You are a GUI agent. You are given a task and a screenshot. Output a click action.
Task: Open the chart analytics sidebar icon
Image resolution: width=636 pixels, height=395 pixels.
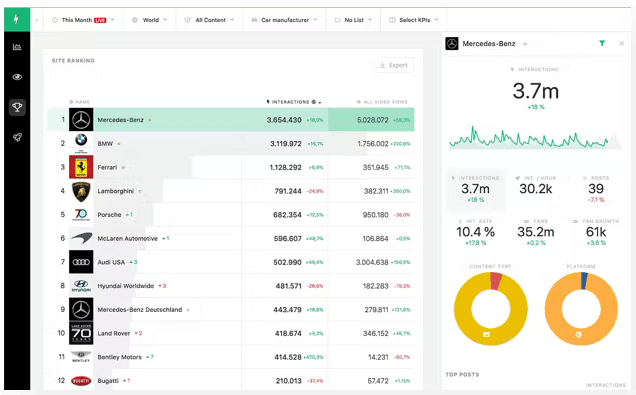tap(17, 47)
